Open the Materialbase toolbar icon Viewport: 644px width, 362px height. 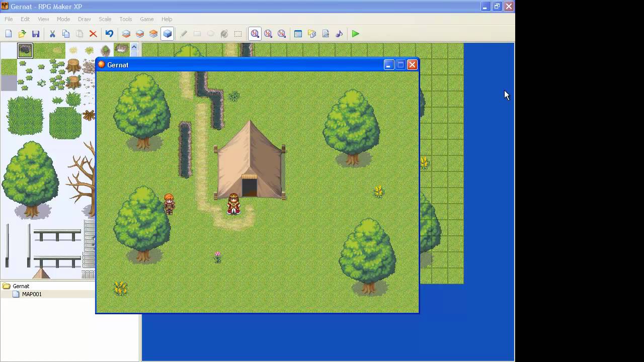(312, 34)
